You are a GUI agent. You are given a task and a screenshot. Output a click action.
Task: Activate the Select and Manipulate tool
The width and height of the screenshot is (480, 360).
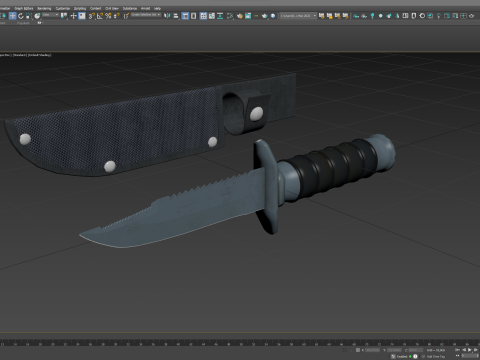click(x=73, y=16)
